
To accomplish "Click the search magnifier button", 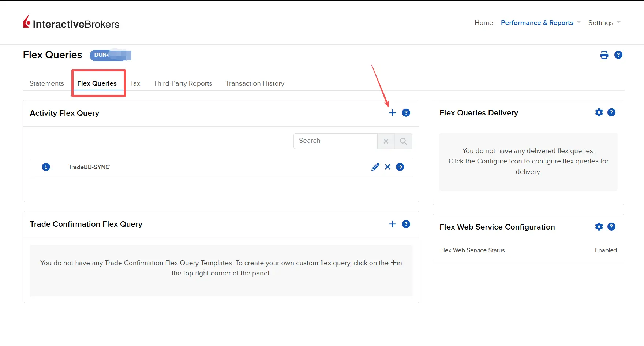I will point(403,141).
